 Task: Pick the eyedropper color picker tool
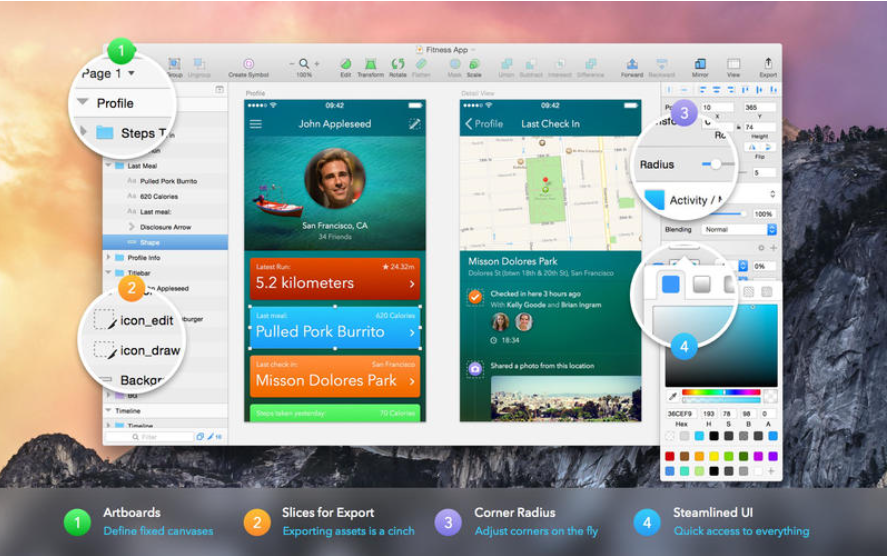673,396
